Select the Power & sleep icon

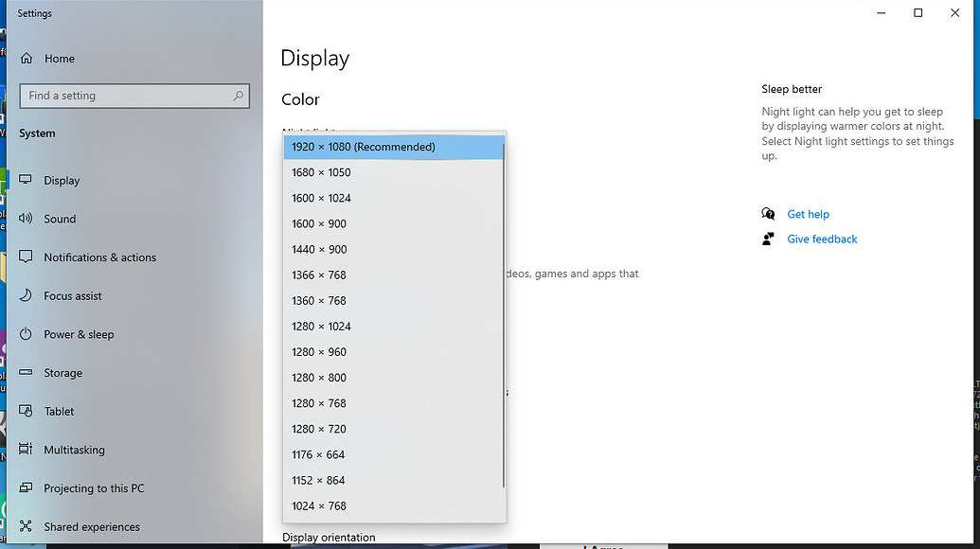(28, 334)
